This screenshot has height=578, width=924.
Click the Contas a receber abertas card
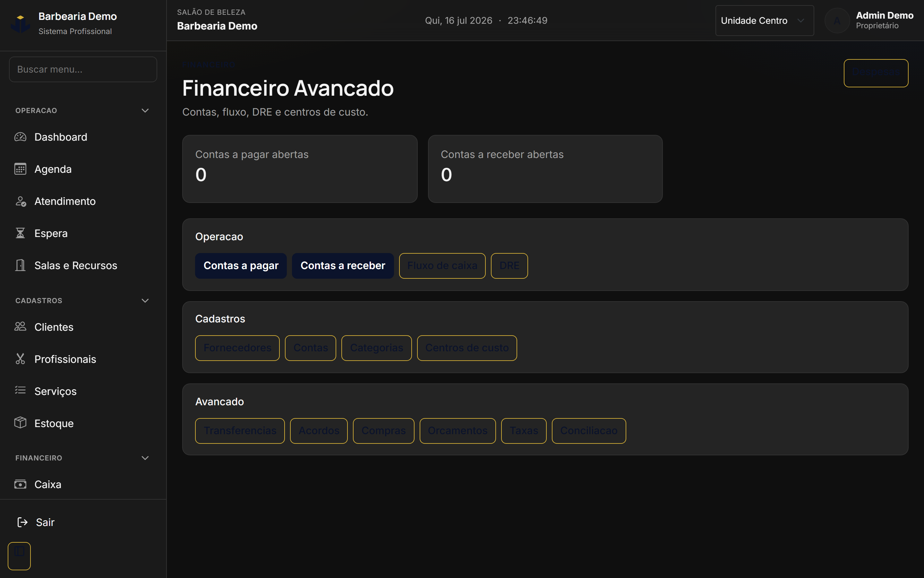[545, 169]
